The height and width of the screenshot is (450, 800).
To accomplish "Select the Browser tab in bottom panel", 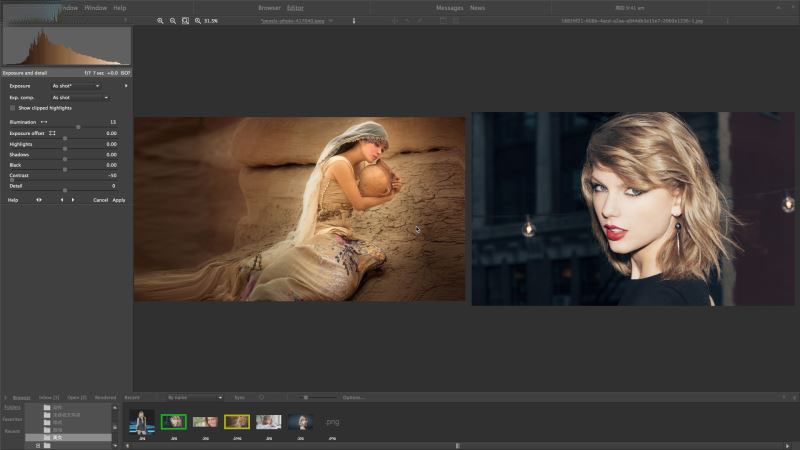I will pyautogui.click(x=21, y=397).
